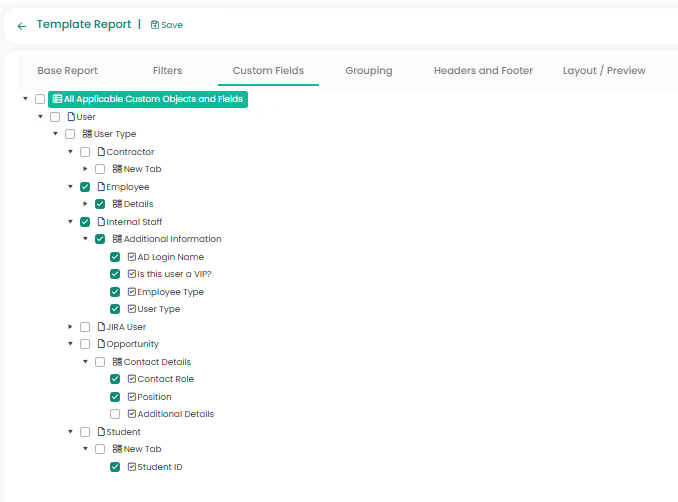This screenshot has height=502, width=678.
Task: Click the back arrow beside Template Report
Action: [x=22, y=26]
